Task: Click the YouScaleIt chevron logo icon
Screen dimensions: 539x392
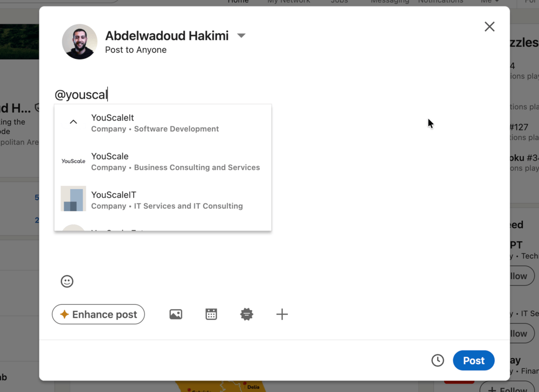Action: click(x=73, y=122)
